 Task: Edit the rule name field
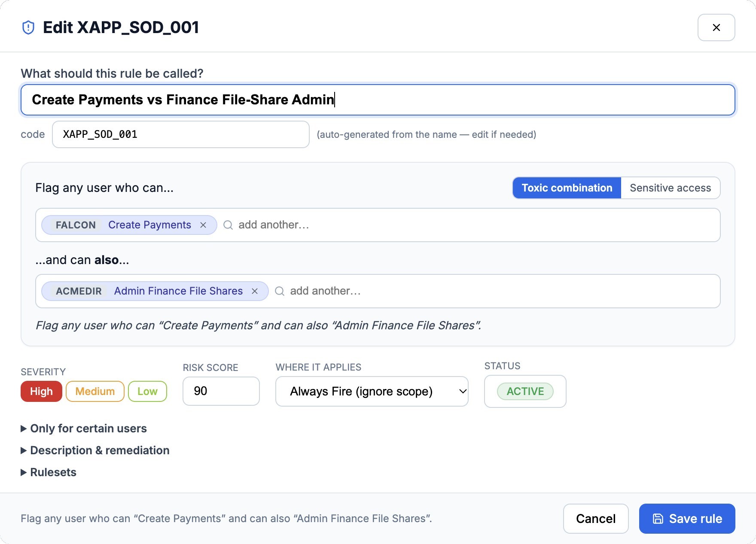click(x=378, y=100)
